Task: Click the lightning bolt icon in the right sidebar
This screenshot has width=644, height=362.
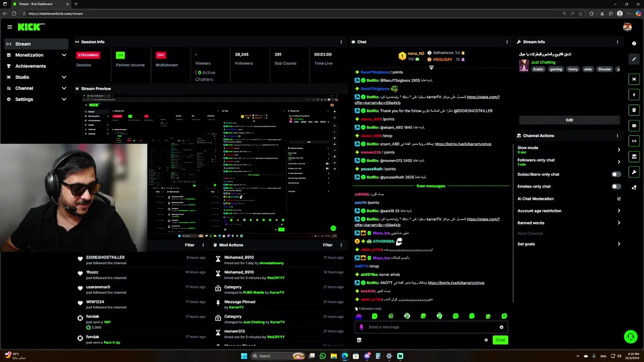Action: click(x=634, y=95)
